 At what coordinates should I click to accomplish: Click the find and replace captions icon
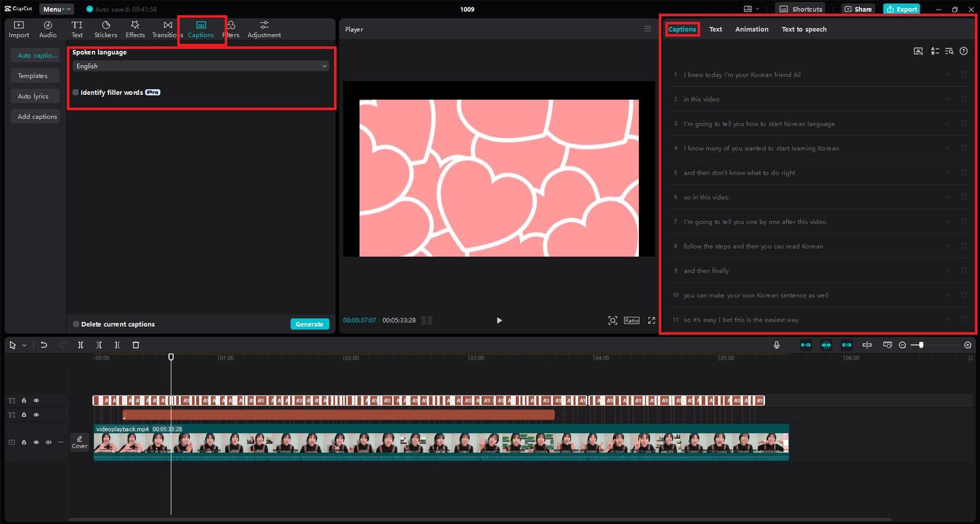pos(949,51)
